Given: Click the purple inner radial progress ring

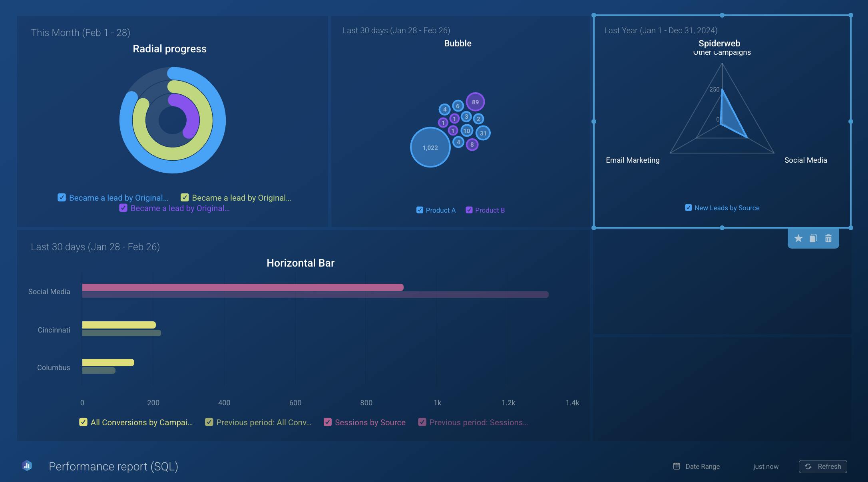Looking at the screenshot, I should [193, 116].
